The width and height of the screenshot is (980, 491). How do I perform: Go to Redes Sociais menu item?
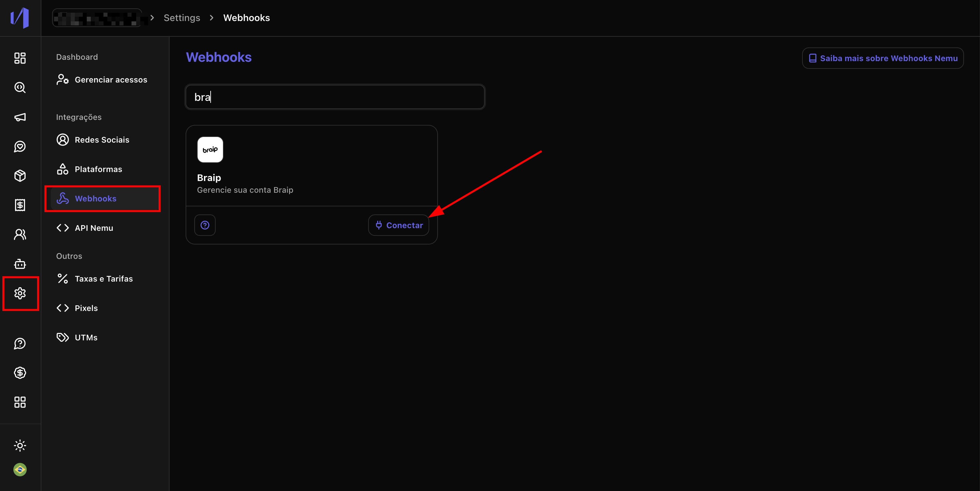(101, 140)
